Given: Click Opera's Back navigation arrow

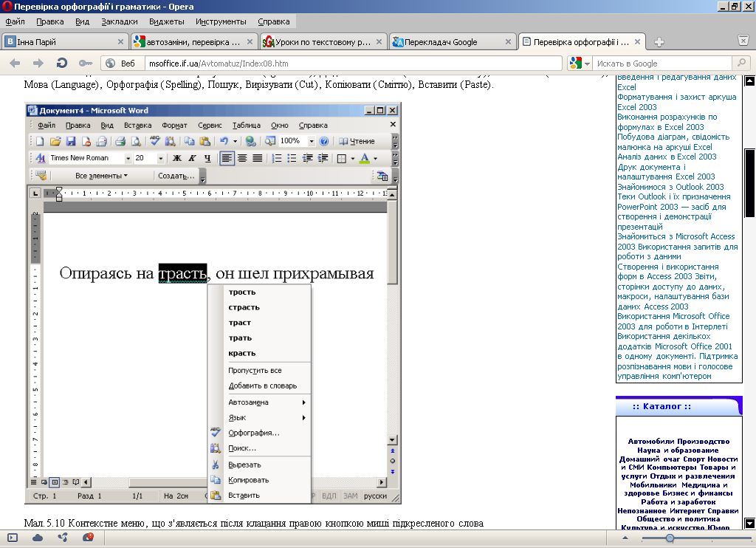Looking at the screenshot, I should tap(15, 64).
